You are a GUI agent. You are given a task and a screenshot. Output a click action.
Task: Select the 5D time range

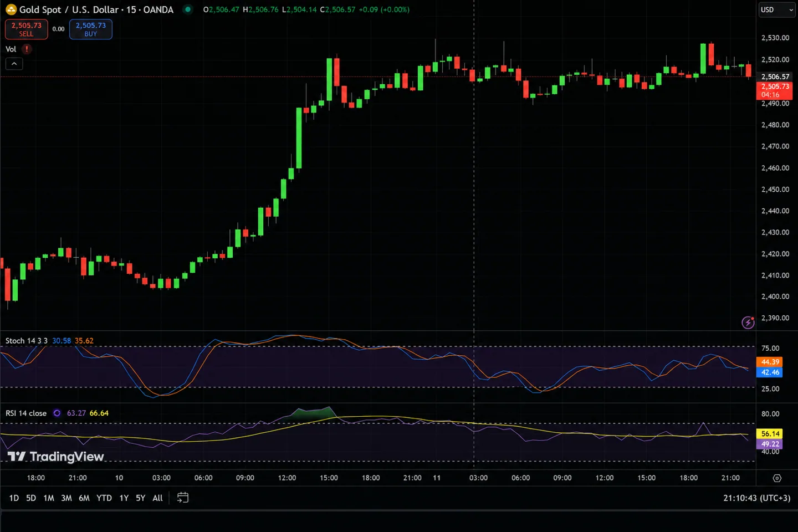click(x=31, y=498)
